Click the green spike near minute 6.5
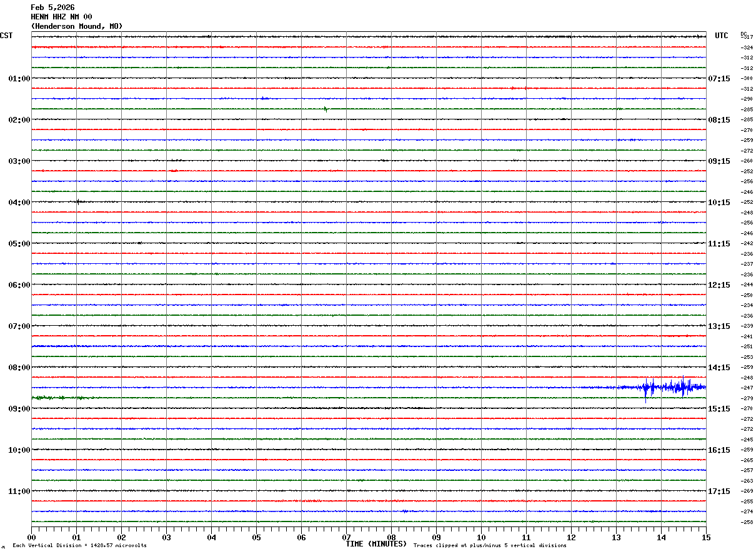Screen dimensions: 756x554 pyautogui.click(x=326, y=109)
